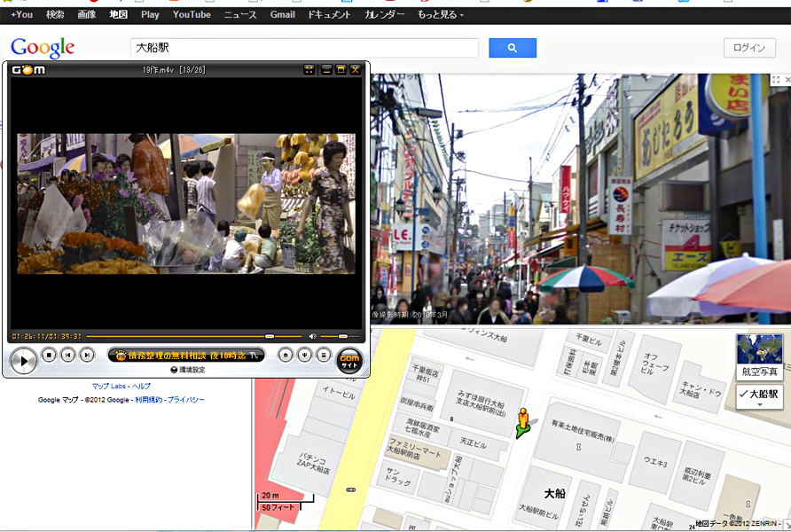The height and width of the screenshot is (532, 791).
Task: Click the Street View street photo
Action: 580,199
